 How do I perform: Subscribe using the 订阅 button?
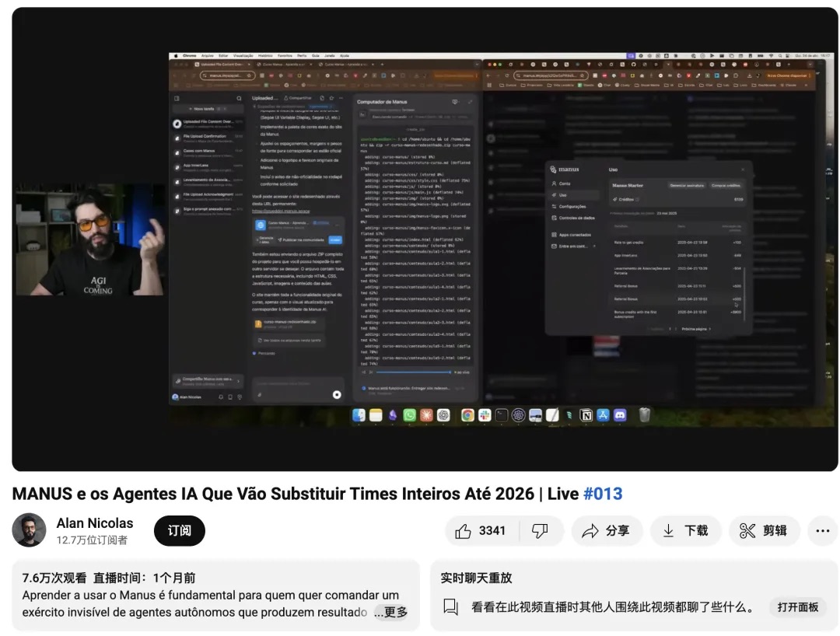point(180,530)
